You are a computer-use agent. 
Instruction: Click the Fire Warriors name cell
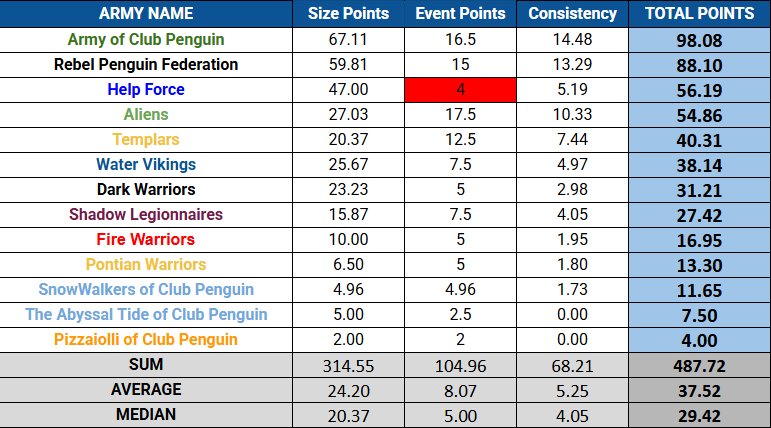(146, 240)
